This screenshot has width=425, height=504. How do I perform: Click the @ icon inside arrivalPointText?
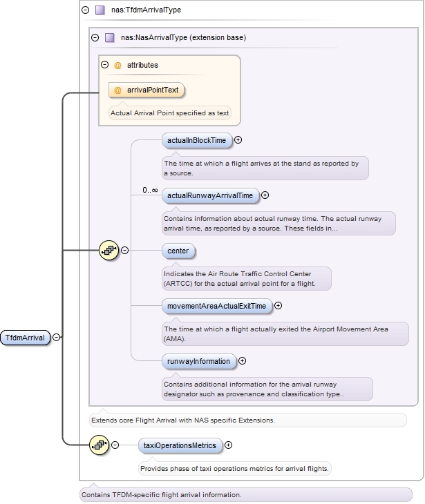pos(118,90)
